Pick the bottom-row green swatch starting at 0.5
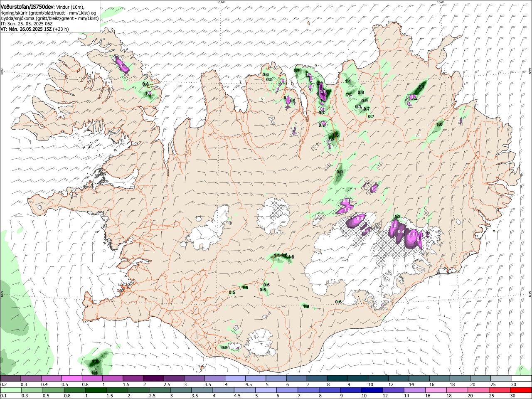 tap(54, 390)
